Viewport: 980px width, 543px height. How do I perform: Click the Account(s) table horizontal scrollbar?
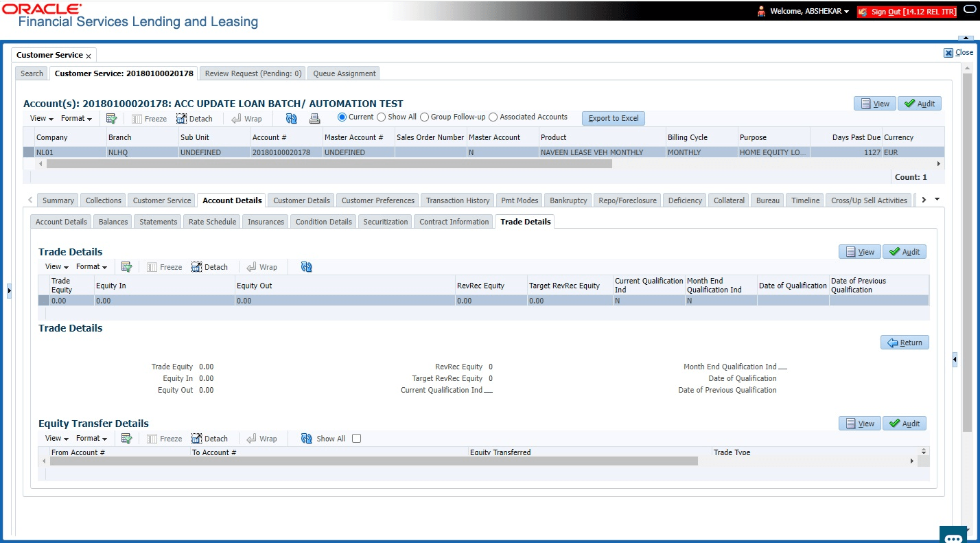click(329, 164)
